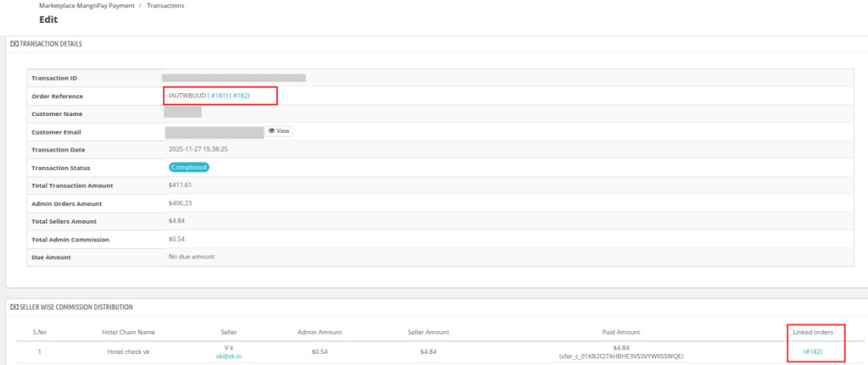This screenshot has height=365, width=868.
Task: Open linked order (#182) in commission table
Action: point(813,351)
